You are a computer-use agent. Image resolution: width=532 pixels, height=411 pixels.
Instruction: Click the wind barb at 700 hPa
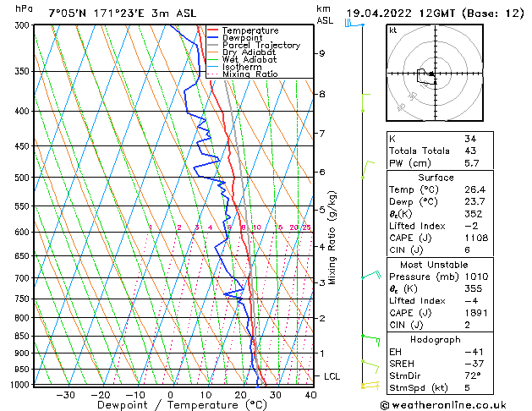[371, 274]
